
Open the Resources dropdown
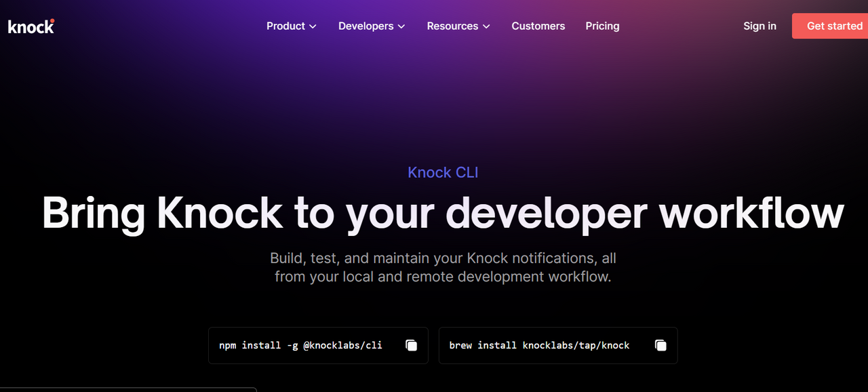coord(458,26)
